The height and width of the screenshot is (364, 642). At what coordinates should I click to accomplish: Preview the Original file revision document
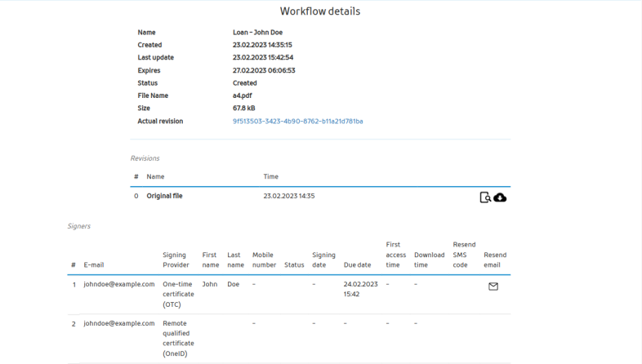(x=485, y=197)
